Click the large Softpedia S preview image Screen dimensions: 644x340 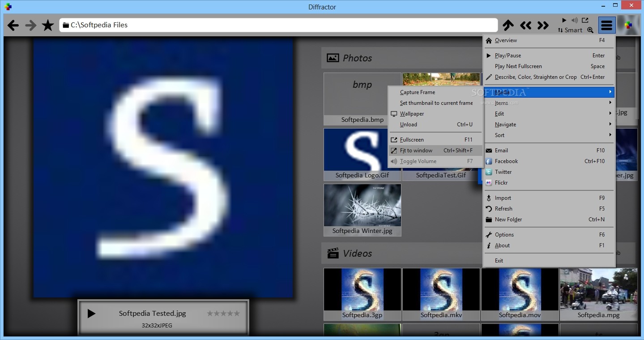(x=163, y=168)
